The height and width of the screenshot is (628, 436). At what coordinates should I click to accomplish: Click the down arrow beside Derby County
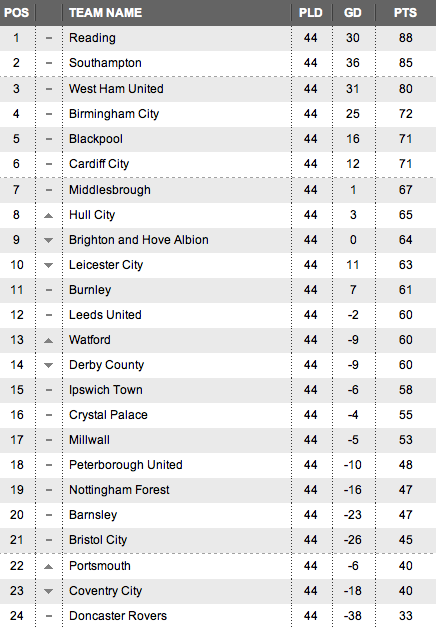48,365
